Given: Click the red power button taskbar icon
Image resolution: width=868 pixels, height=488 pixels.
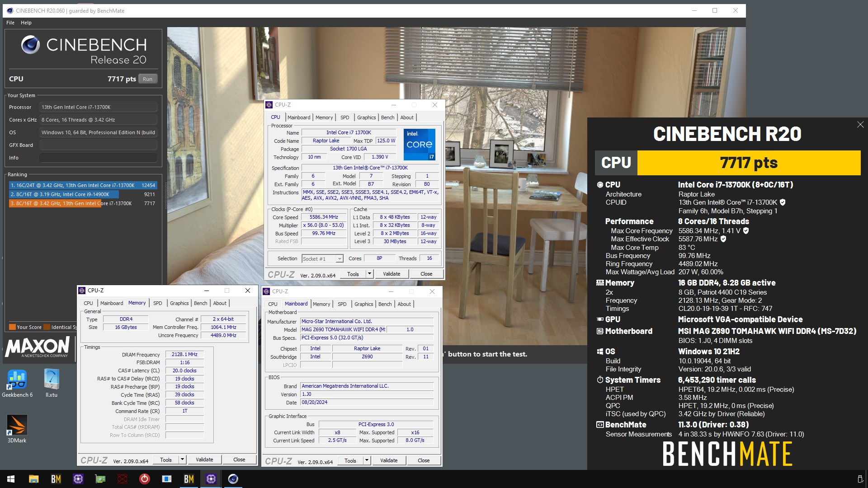Looking at the screenshot, I should pos(144,479).
